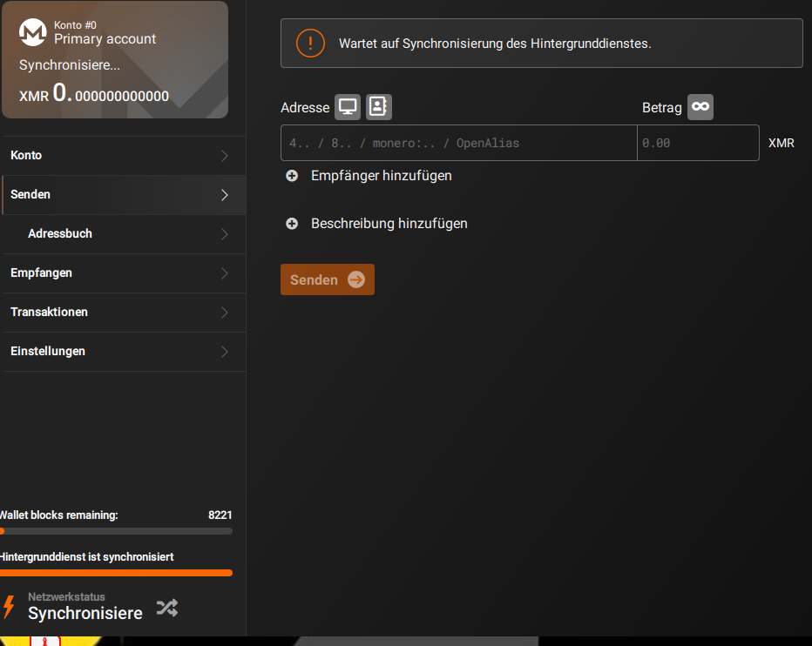Open the Transaktionen menu item

[x=123, y=313]
